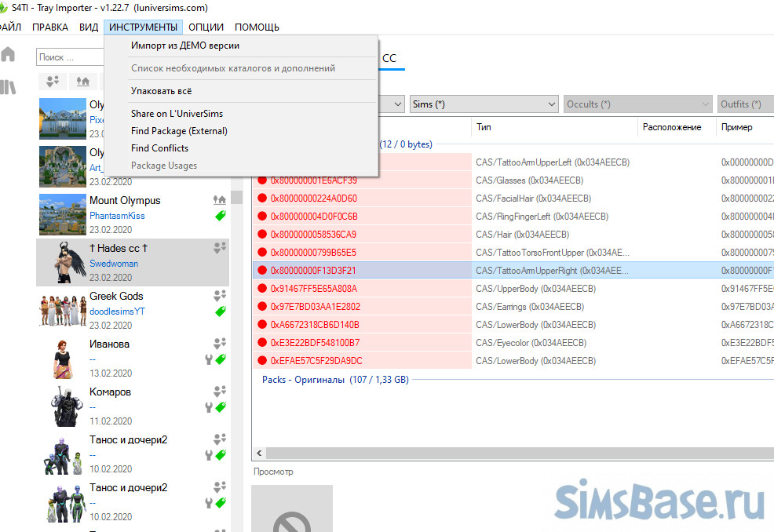This screenshot has height=532, width=774.
Task: Expand the Packs - Оригиналы group
Action: point(303,379)
